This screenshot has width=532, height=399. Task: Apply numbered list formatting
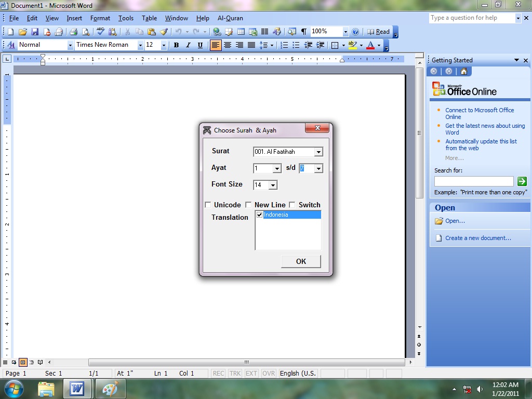284,45
